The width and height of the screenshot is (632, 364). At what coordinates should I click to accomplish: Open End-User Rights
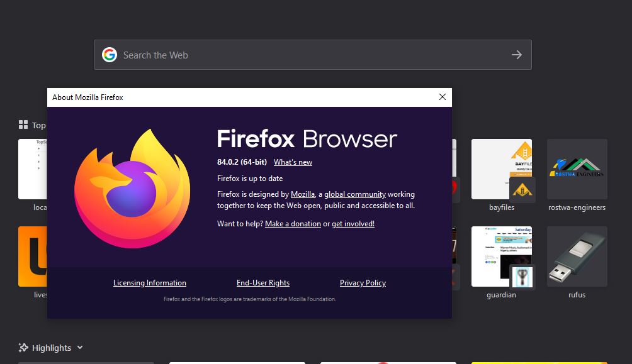(x=262, y=283)
